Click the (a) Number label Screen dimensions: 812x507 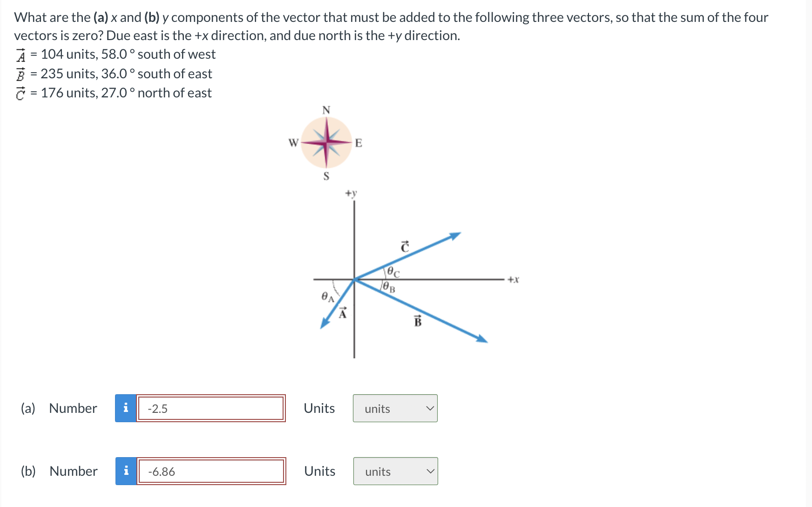[59, 408]
